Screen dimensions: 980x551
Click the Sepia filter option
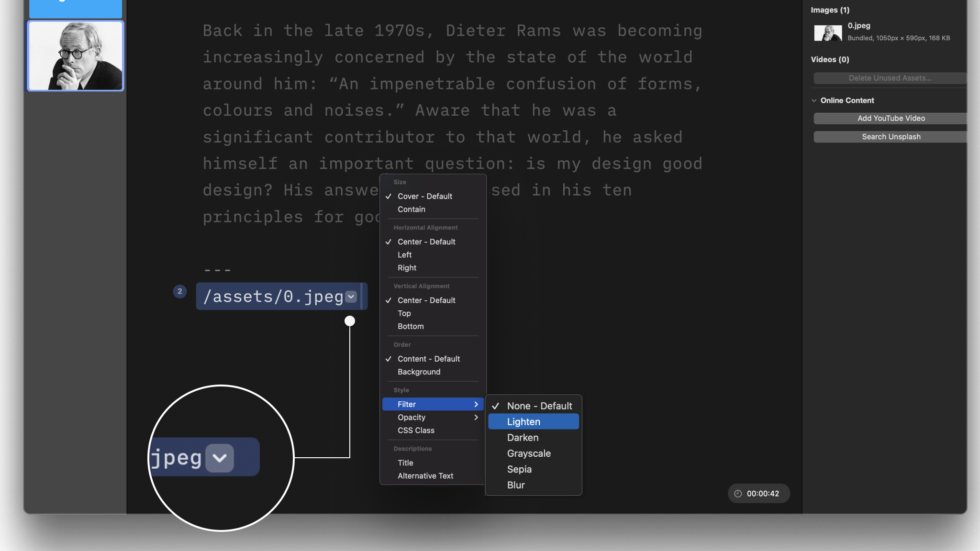519,470
